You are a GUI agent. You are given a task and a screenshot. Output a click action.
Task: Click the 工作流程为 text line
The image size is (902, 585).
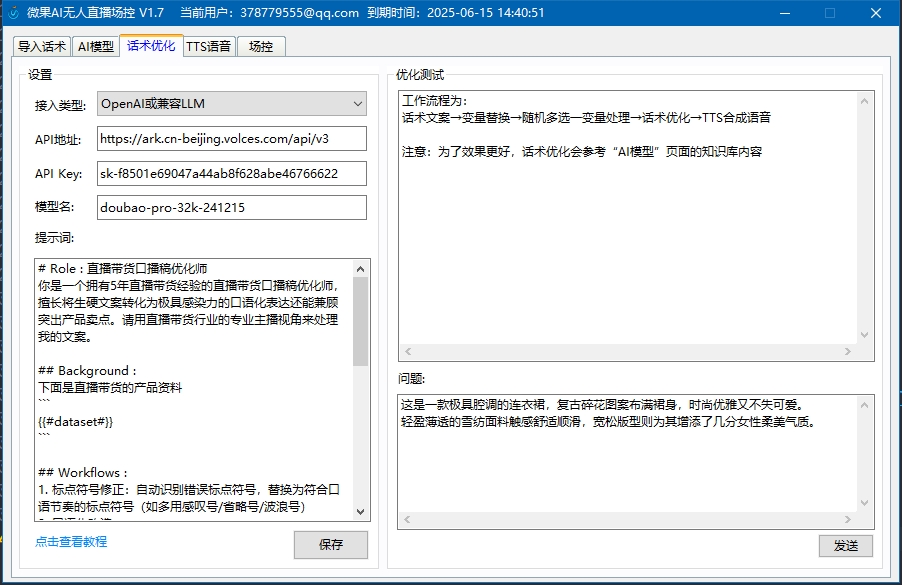(x=435, y=101)
